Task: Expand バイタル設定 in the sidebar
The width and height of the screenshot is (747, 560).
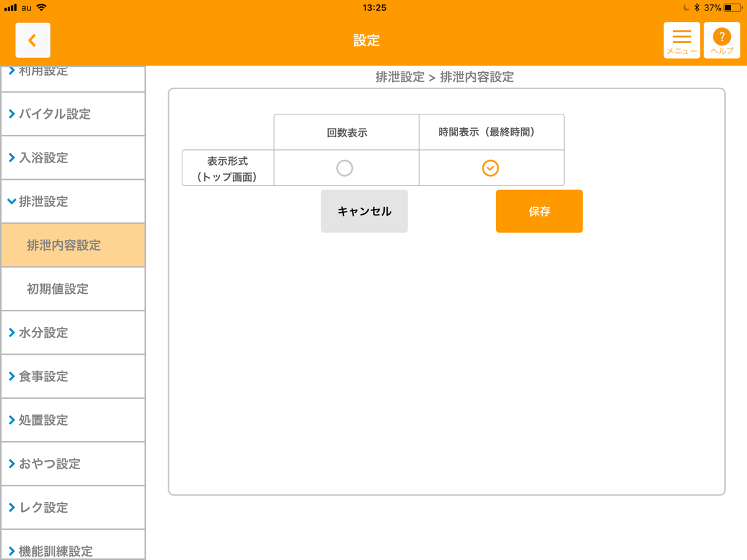Action: (x=73, y=114)
